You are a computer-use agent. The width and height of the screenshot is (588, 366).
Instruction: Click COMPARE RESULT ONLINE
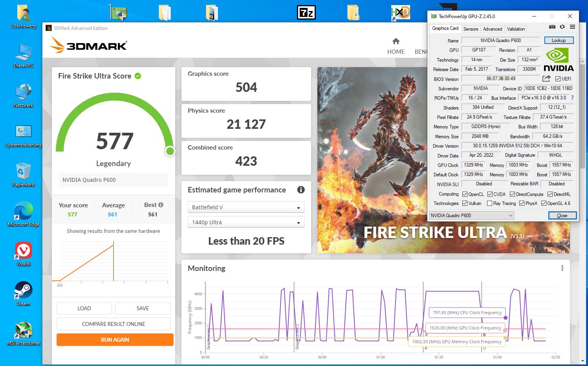114,324
